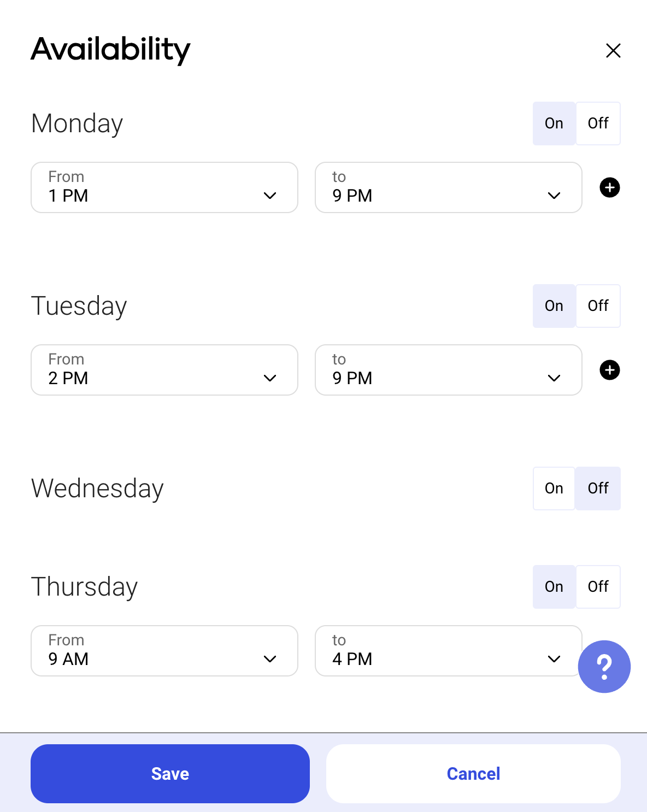The height and width of the screenshot is (812, 647).
Task: Set Wednesday availability to Off
Action: [x=598, y=489]
